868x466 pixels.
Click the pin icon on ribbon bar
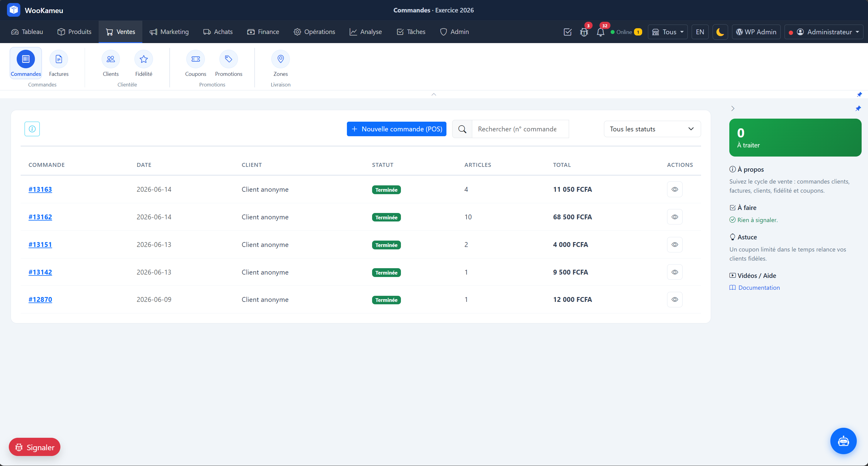pos(859,94)
